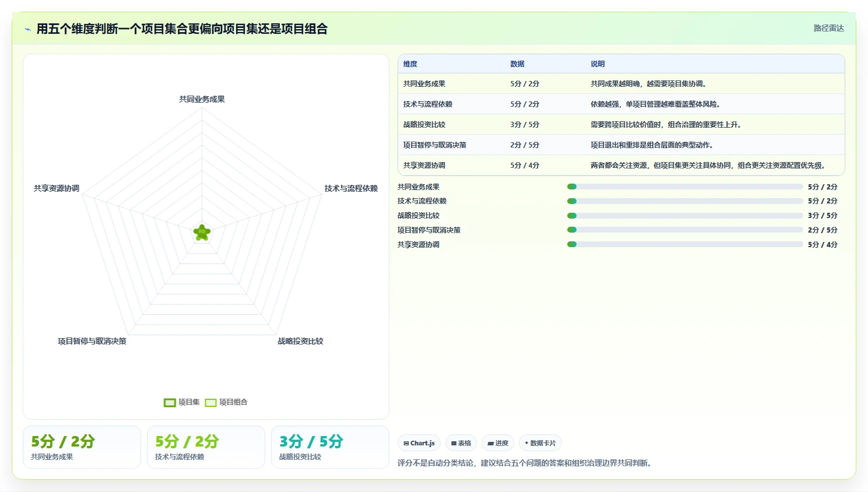
Task: Click the 共同业务成果 radar axis label
Action: tap(202, 99)
